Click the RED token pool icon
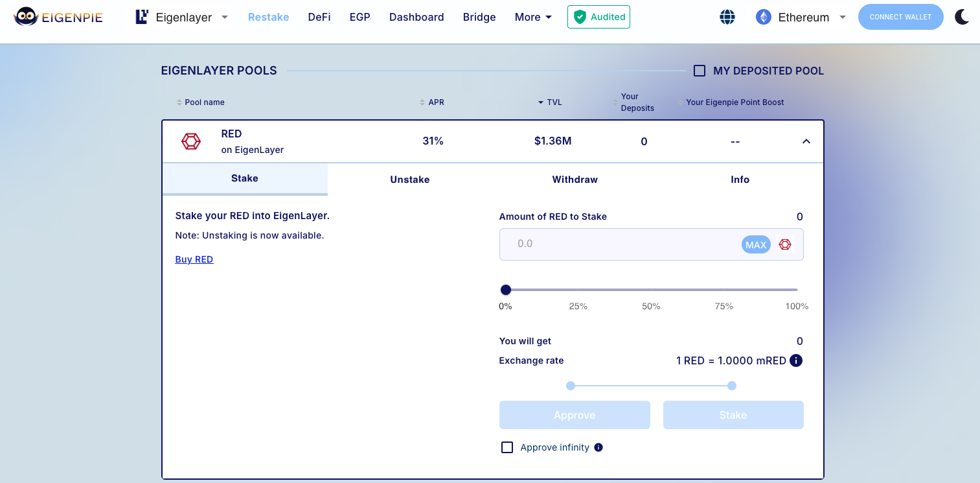 [x=191, y=141]
